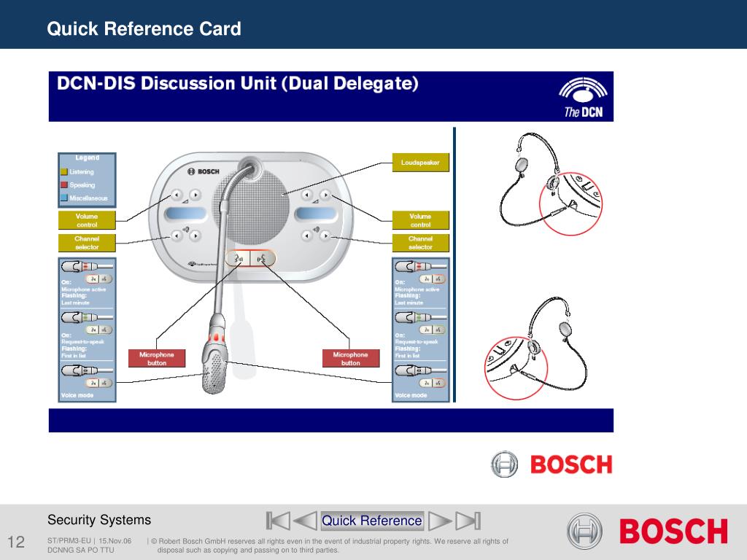The width and height of the screenshot is (747, 560).
Task: Click The DCN logo in card header
Action: click(x=583, y=97)
